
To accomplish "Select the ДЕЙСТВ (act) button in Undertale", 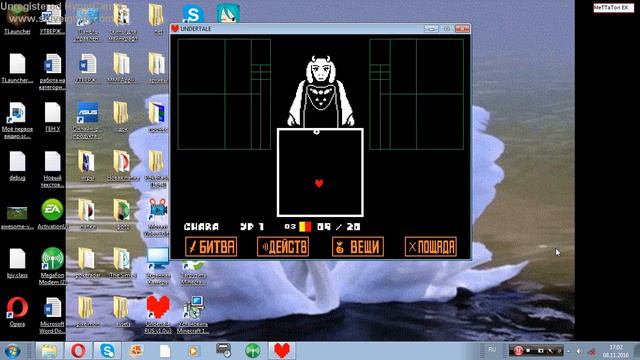I will [x=283, y=247].
